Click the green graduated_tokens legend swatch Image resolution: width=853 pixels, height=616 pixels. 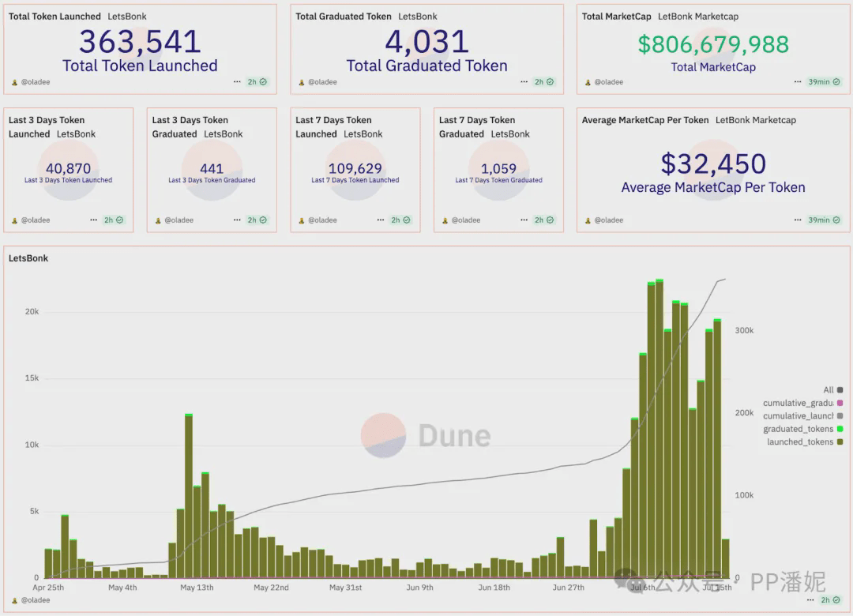coord(840,429)
